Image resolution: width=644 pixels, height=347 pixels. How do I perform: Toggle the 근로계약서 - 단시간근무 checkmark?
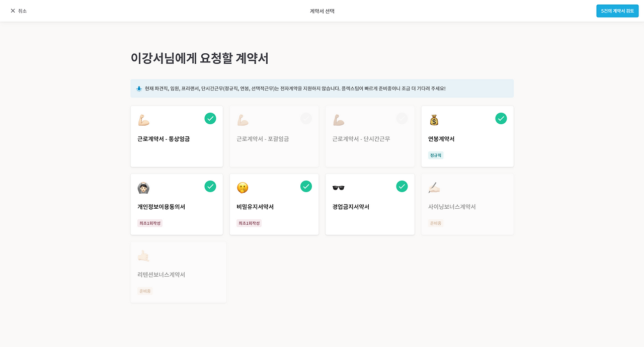[401, 118]
